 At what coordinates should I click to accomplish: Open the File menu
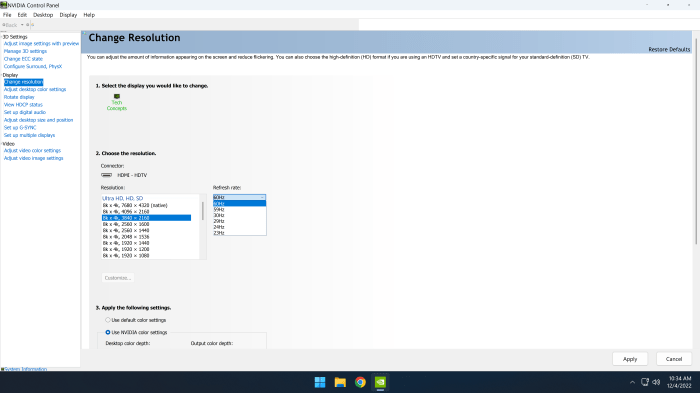coord(7,15)
